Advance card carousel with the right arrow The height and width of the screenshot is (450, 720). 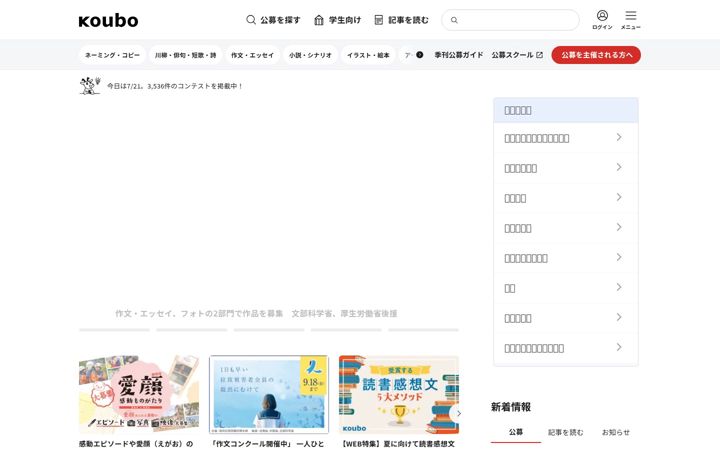(x=457, y=413)
